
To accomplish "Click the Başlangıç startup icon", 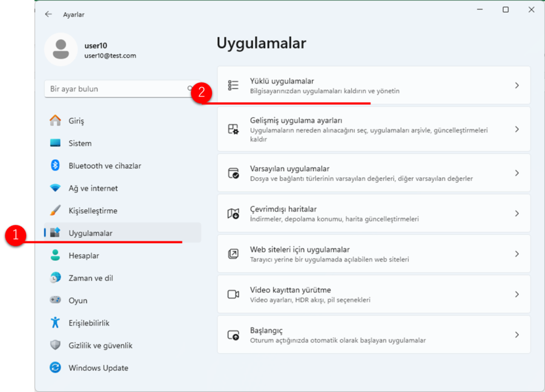I will click(233, 335).
